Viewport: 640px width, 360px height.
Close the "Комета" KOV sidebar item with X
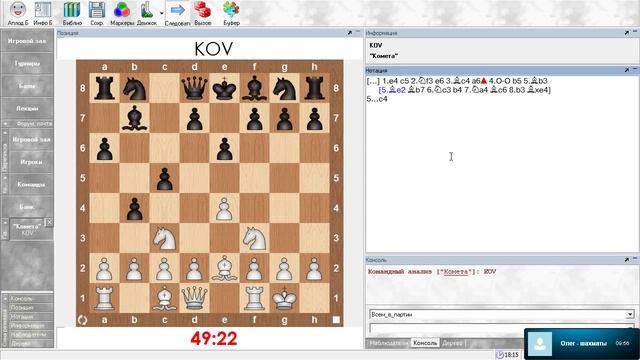click(x=49, y=222)
